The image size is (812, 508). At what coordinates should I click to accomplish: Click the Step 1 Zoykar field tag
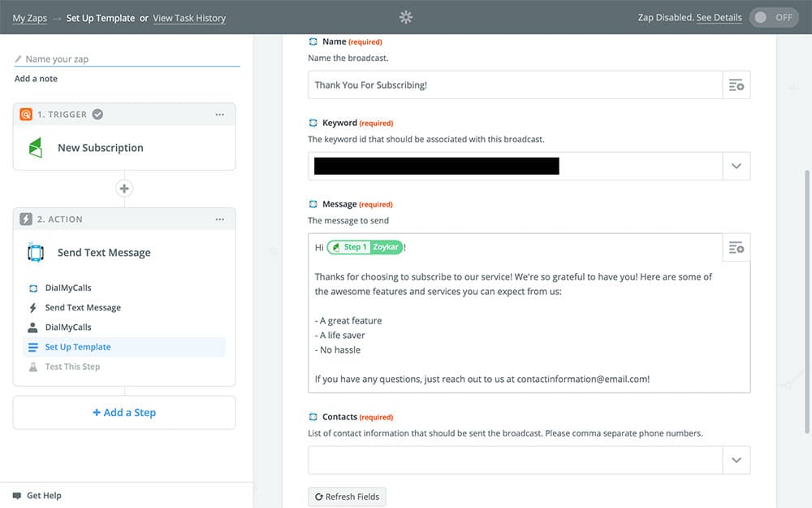tap(365, 247)
